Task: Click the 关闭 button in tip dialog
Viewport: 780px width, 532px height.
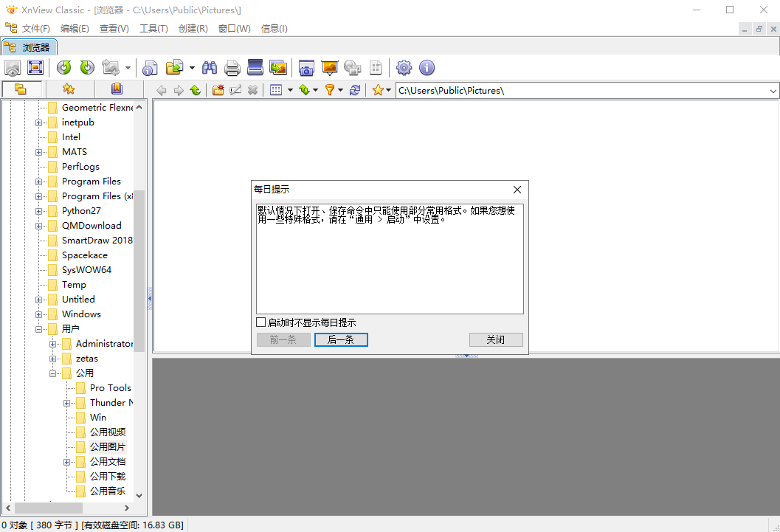Action: [496, 339]
